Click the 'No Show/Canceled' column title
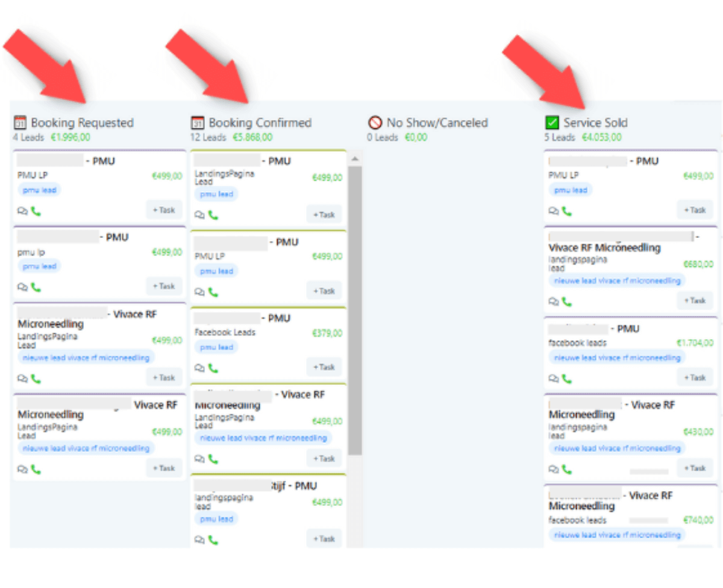Image resolution: width=723 pixels, height=588 pixels. click(x=437, y=123)
